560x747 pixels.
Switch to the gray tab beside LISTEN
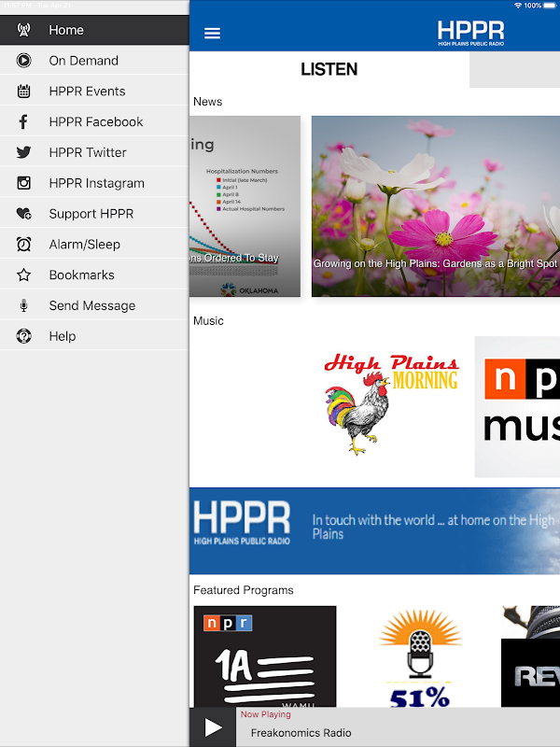pyautogui.click(x=515, y=69)
